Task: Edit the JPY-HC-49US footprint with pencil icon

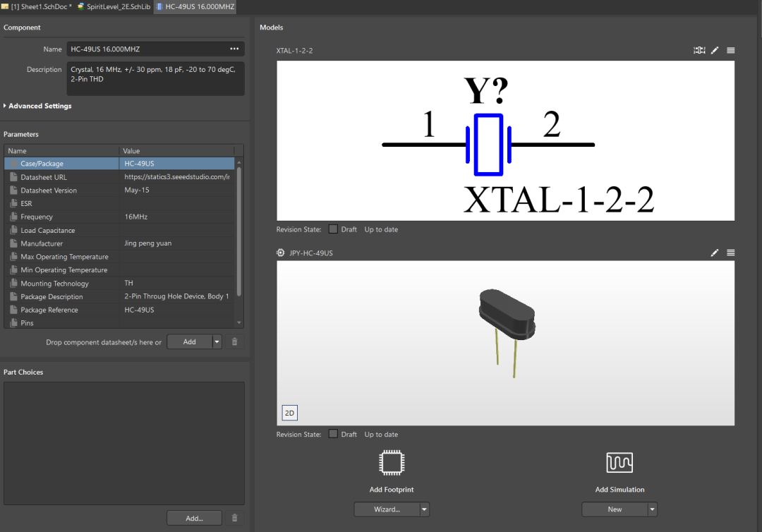Action: click(x=715, y=253)
